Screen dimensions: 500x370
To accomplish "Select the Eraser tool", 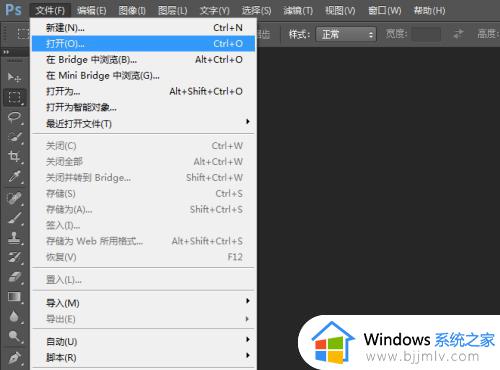I will pos(14,277).
